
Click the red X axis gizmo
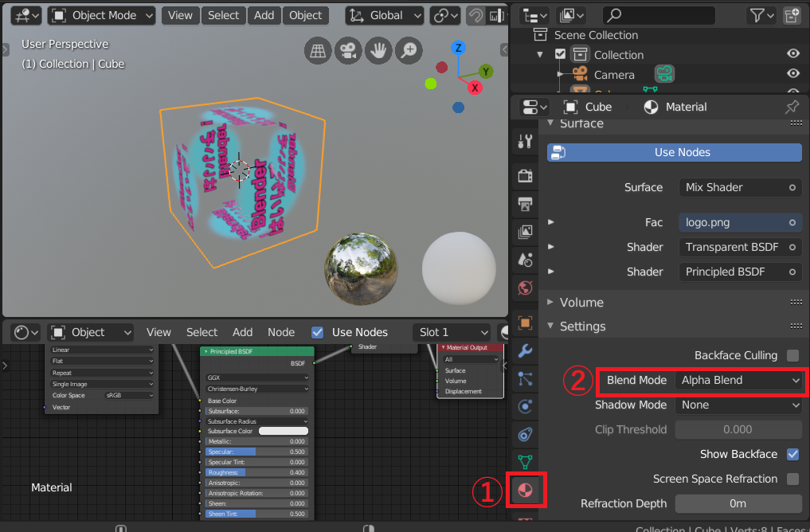[475, 88]
